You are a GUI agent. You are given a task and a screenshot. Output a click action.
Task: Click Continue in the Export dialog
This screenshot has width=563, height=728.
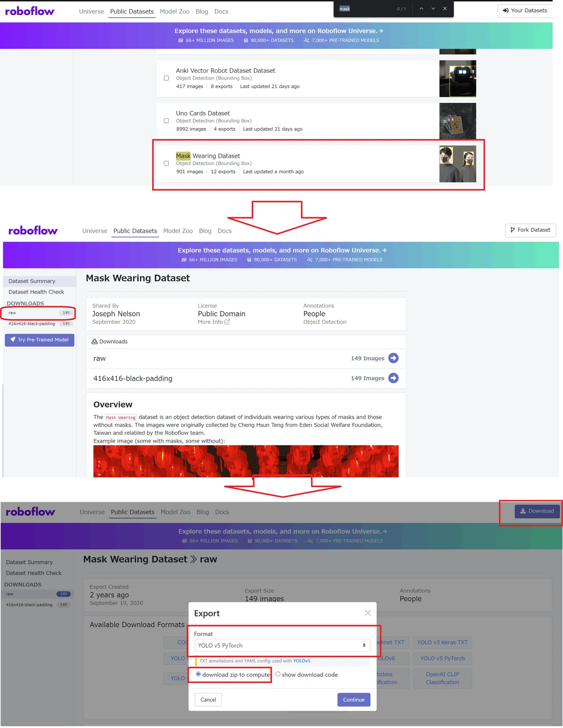pos(354,700)
